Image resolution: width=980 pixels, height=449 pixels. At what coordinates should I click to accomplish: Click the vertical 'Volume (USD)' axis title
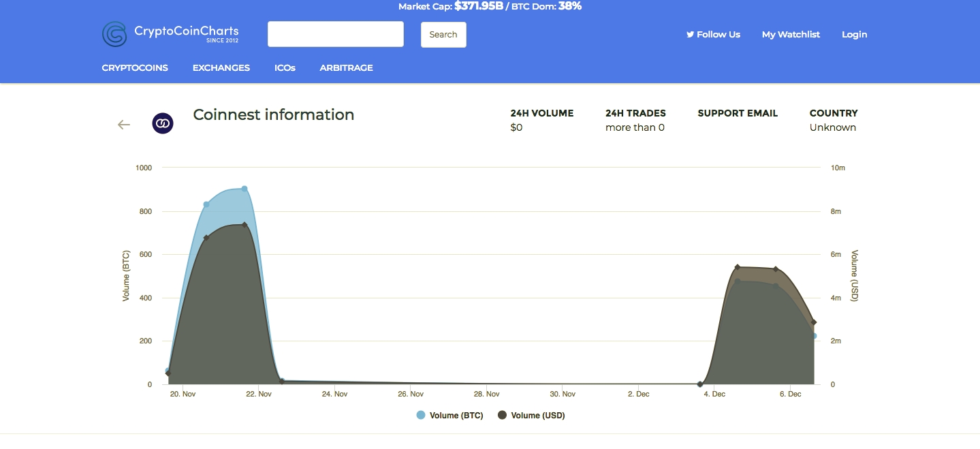855,276
